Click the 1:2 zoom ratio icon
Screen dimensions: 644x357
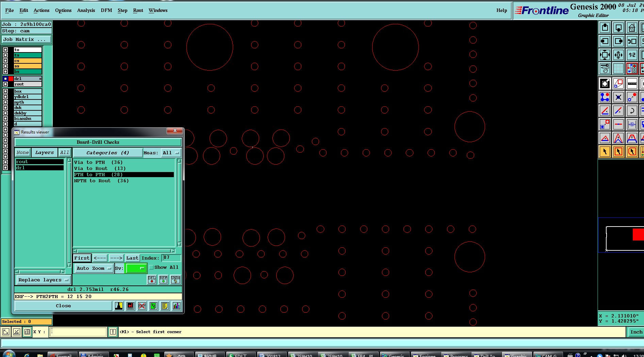[x=632, y=55]
